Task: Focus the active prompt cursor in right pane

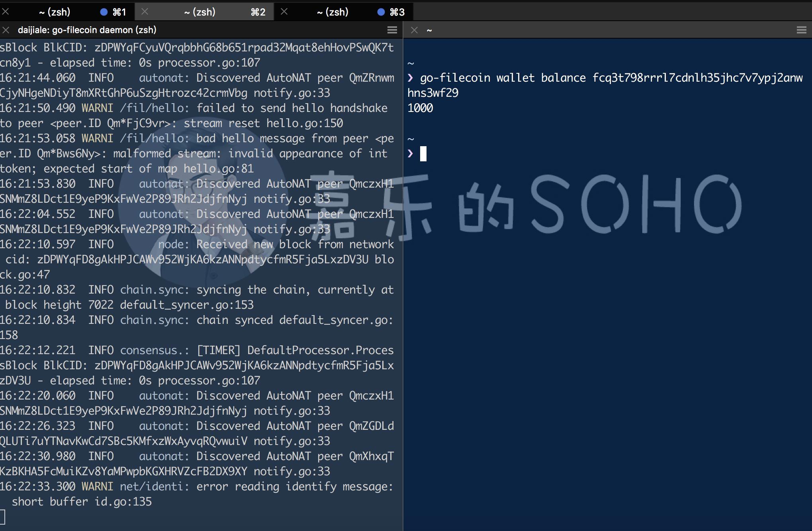Action: click(x=423, y=154)
